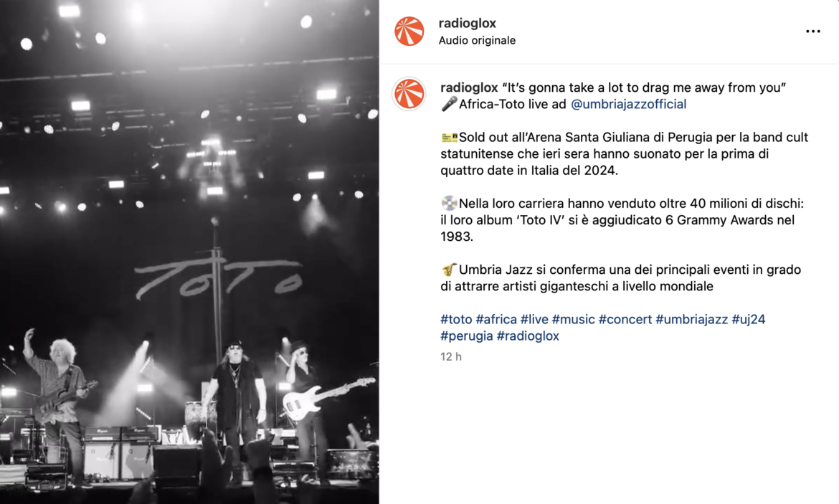Click the radioglox avatar in the header
839x504 pixels.
(x=409, y=31)
